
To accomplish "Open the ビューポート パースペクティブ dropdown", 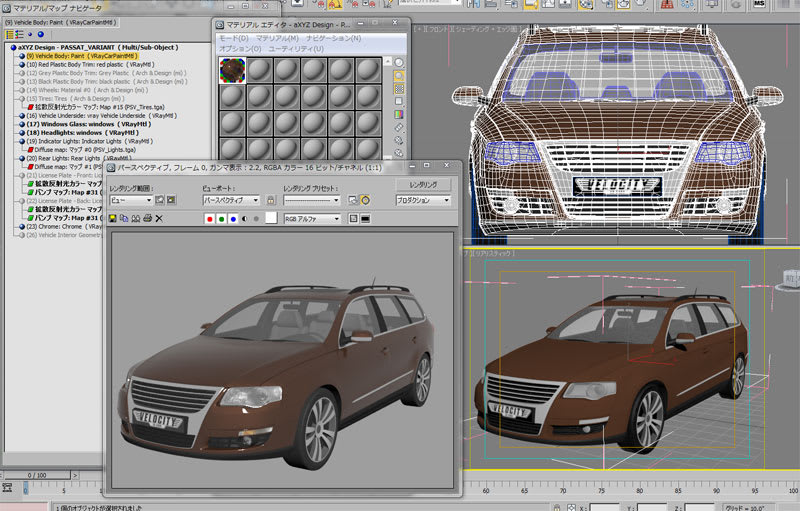I will tap(231, 200).
